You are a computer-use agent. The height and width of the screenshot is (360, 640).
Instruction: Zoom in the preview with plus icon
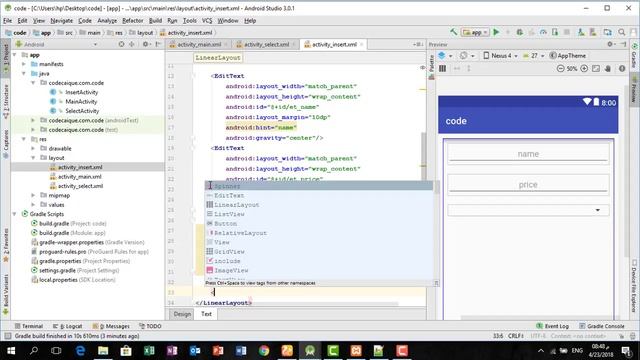tap(584, 69)
